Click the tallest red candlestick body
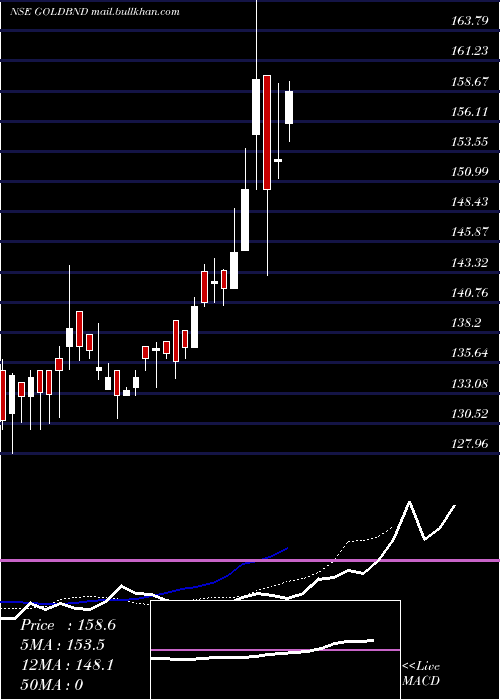This screenshot has height=700, width=500. click(267, 133)
